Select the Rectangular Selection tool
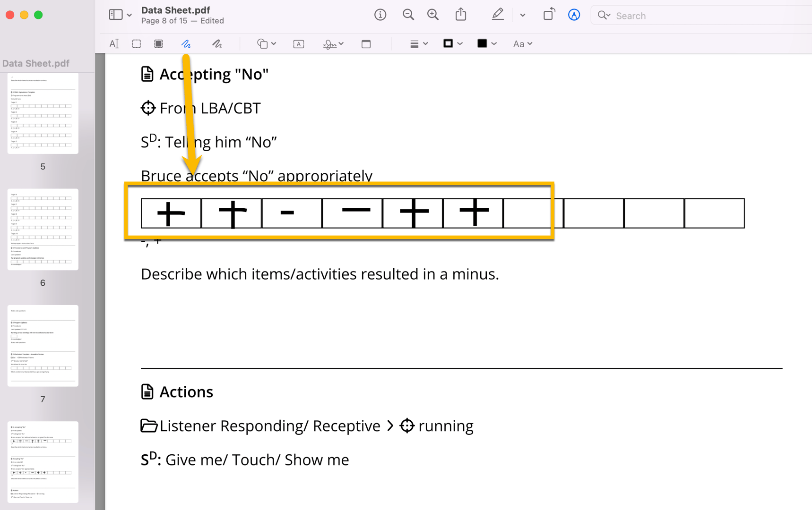 [136, 43]
